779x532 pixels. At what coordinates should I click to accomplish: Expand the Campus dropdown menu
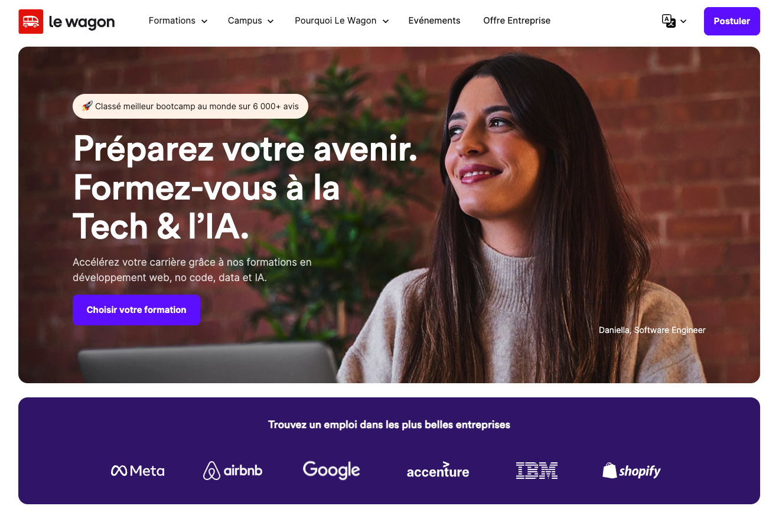250,21
